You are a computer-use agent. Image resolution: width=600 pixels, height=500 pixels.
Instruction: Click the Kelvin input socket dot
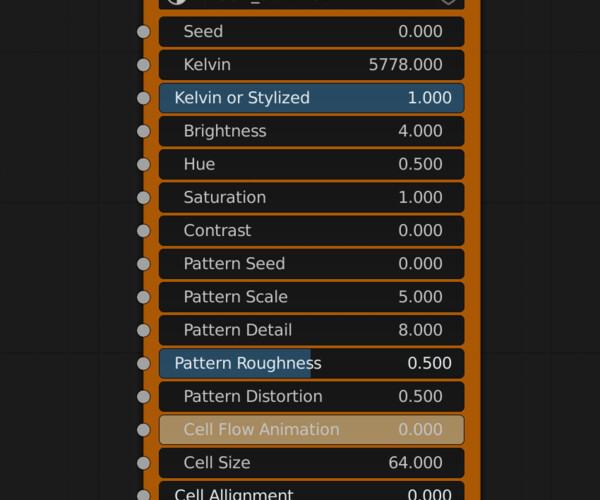click(143, 65)
